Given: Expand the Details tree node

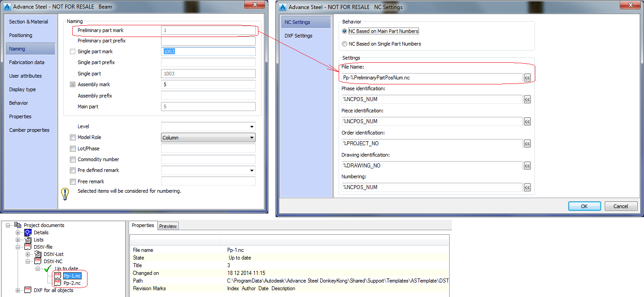Looking at the screenshot, I should [x=18, y=232].
